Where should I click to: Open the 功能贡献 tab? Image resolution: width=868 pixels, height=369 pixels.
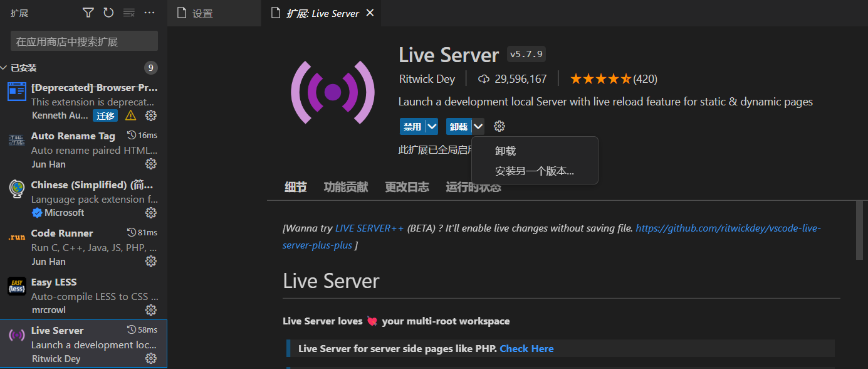pos(346,187)
